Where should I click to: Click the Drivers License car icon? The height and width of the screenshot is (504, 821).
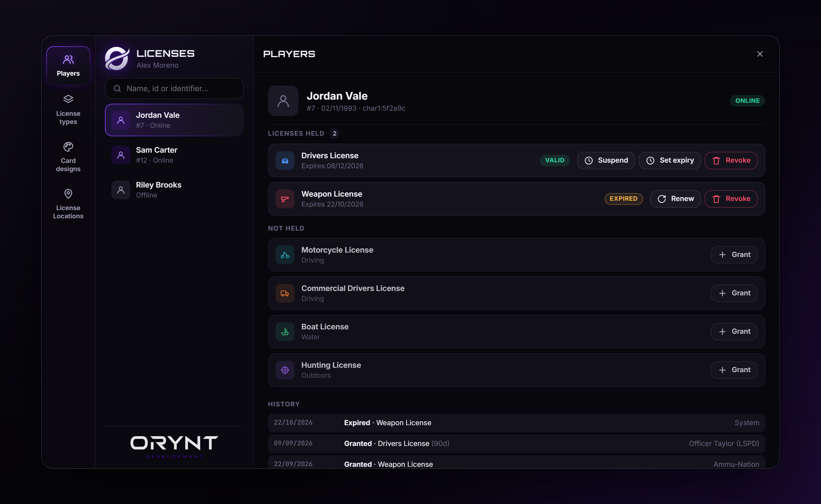coord(285,161)
